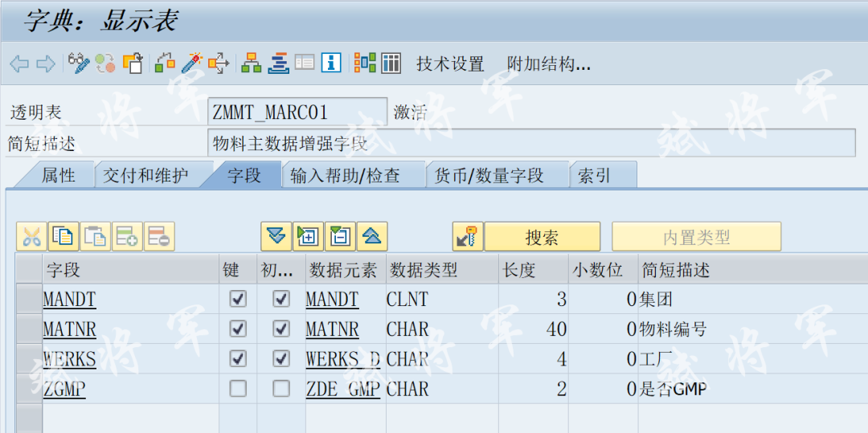Enable initial value checkbox for ZGMP row
Screen dimensions: 868x433
pos(281,390)
